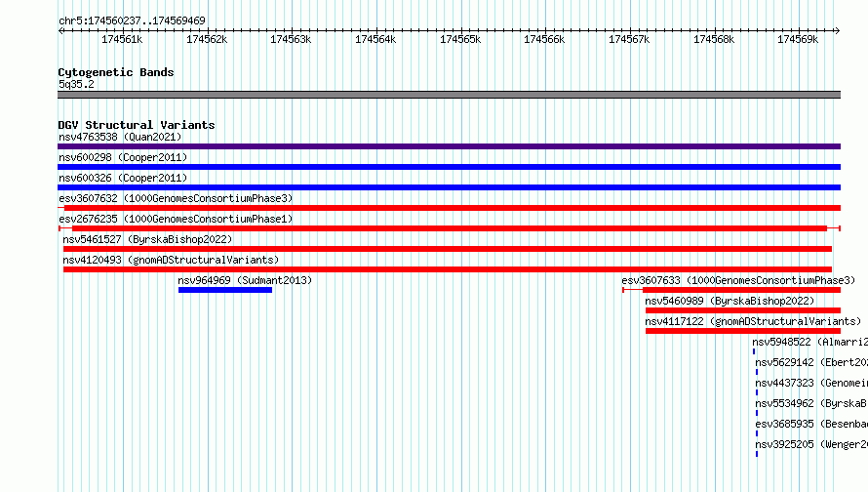Open esv3607633 (1000GenomesConsortiumPhase3) label
This screenshot has width=868, height=492.
(738, 280)
